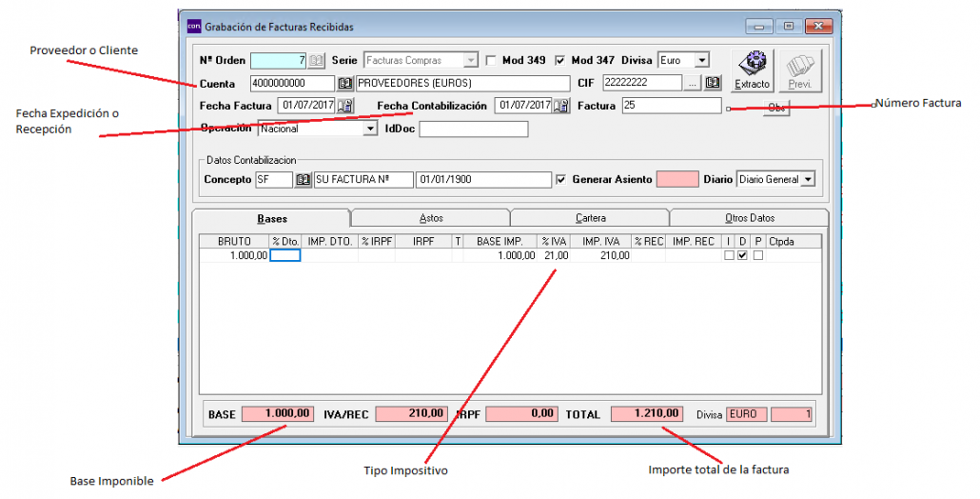Click the TOTAL field 1.210,00
The height and width of the screenshot is (499, 980).
click(x=647, y=414)
